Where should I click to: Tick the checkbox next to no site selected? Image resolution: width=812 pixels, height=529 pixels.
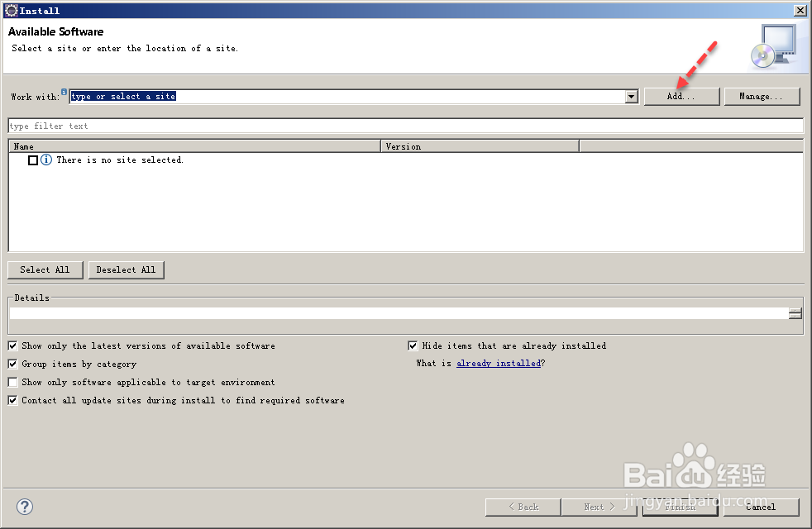pos(33,160)
